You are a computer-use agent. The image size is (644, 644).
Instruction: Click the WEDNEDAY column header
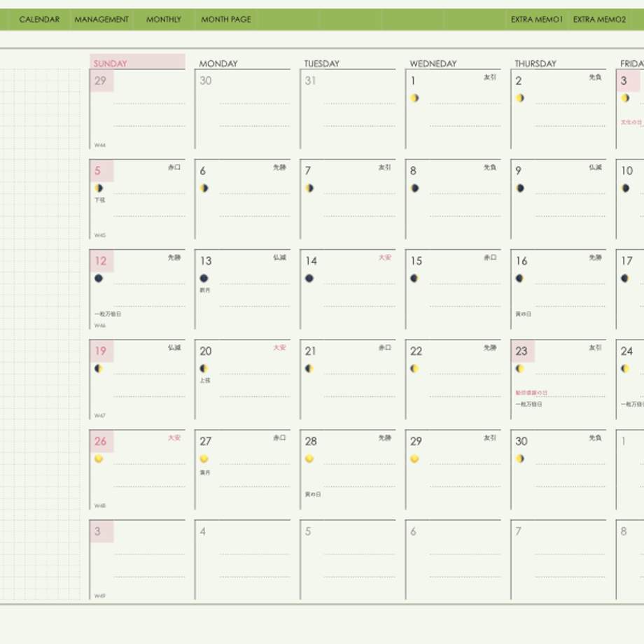click(433, 64)
